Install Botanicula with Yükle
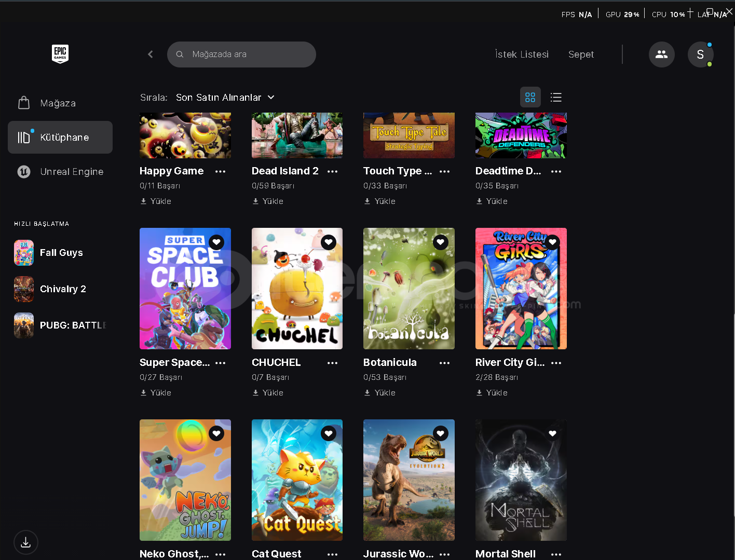735x560 pixels. tap(379, 393)
